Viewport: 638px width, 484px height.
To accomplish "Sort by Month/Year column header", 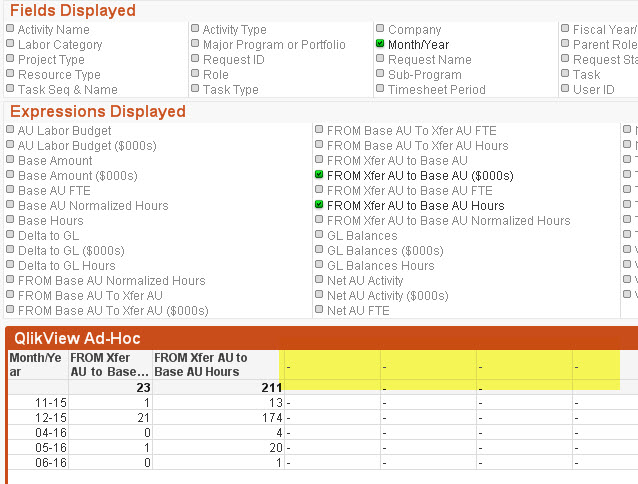I will click(x=38, y=365).
